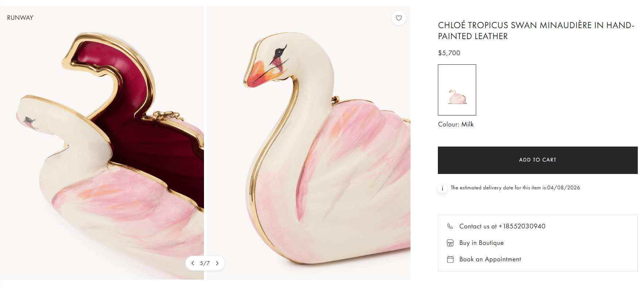Go to next product image

[x=217, y=263]
